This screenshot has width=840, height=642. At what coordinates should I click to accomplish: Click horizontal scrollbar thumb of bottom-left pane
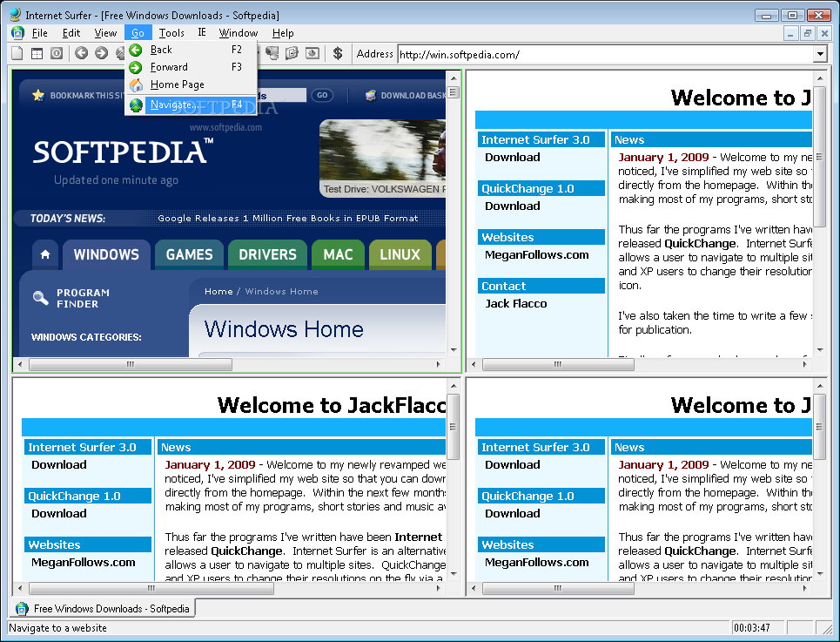[x=151, y=588]
